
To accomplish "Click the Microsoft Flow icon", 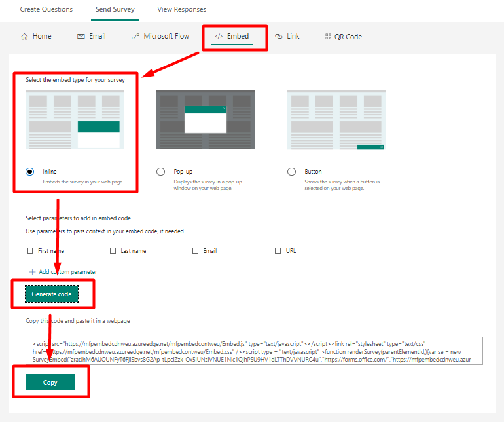I will [135, 37].
